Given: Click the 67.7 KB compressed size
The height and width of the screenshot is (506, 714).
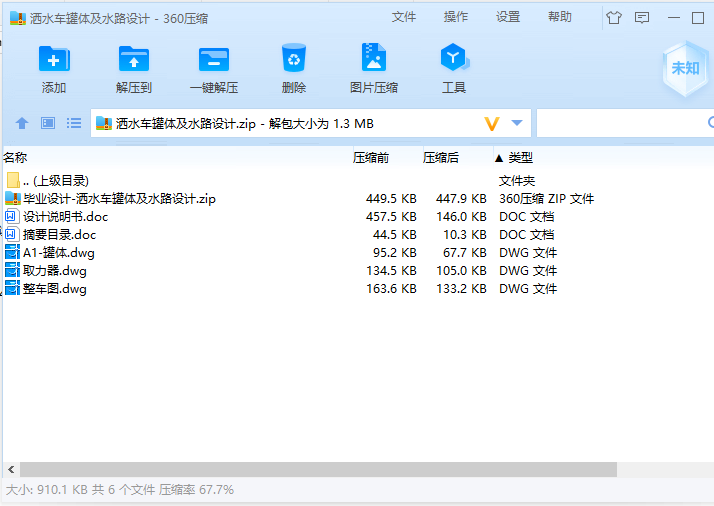Looking at the screenshot, I should [465, 252].
